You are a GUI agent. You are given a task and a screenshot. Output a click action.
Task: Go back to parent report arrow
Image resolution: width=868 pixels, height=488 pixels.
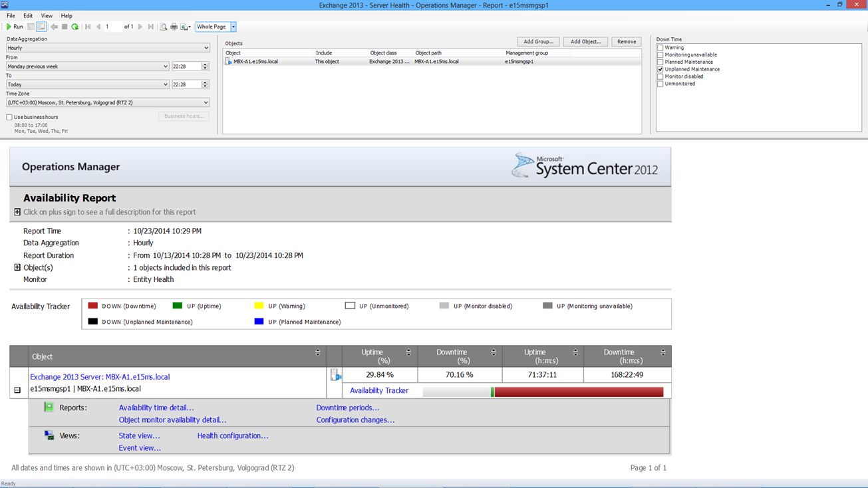pyautogui.click(x=55, y=27)
